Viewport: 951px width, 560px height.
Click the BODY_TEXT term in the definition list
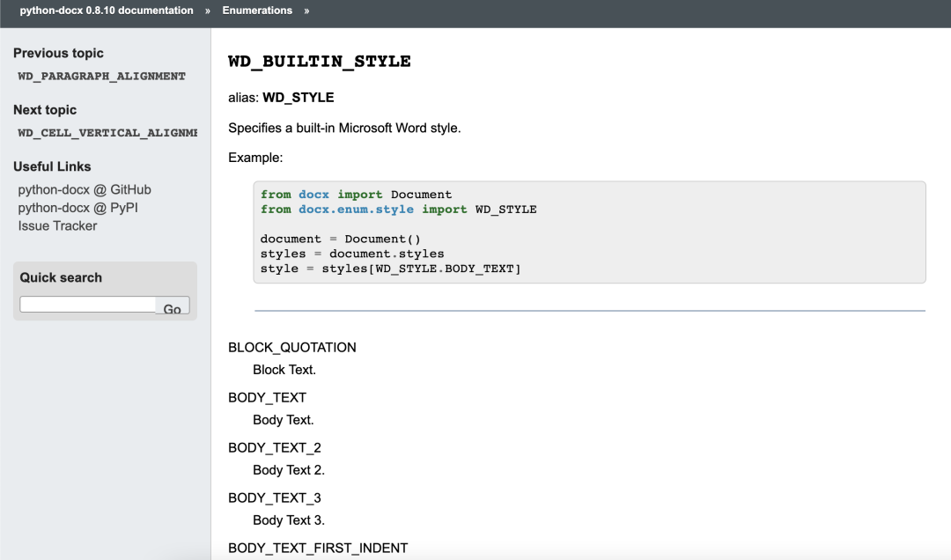(267, 398)
